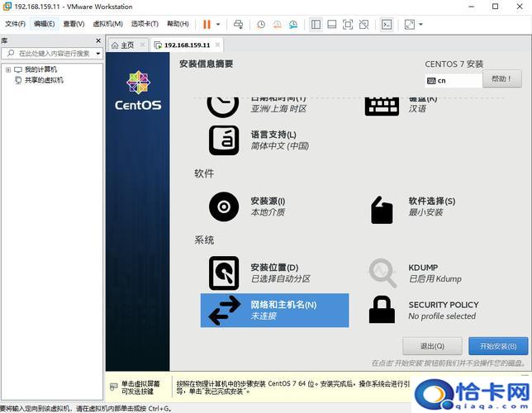Close the library panel
This screenshot has width=532, height=413.
[x=98, y=40]
